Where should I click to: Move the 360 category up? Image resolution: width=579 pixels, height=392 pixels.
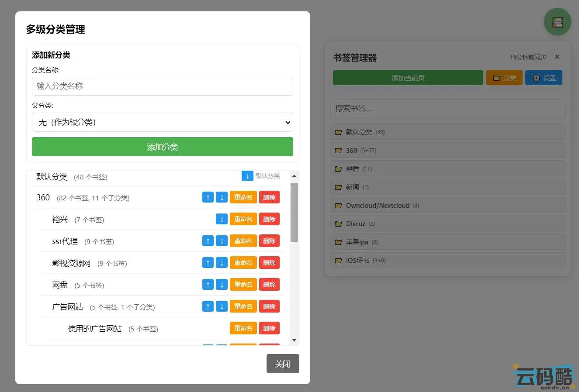(208, 197)
